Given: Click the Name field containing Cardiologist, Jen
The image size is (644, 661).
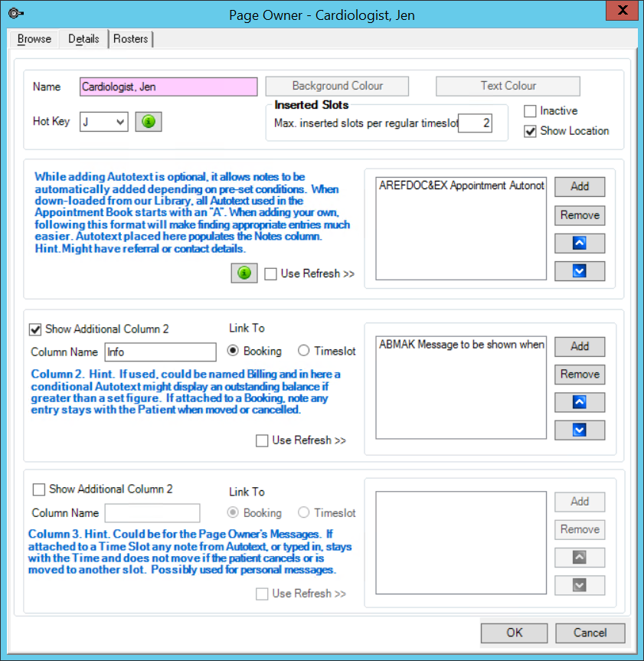Looking at the screenshot, I should [x=168, y=87].
